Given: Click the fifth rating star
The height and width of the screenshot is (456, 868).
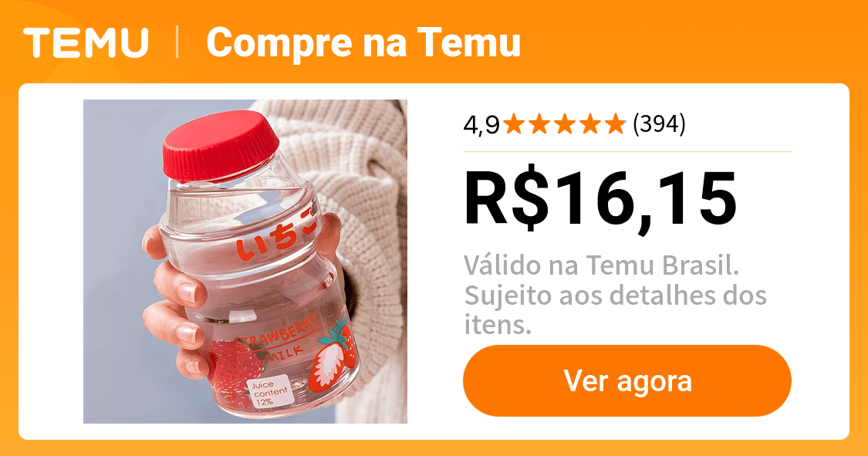Looking at the screenshot, I should point(616,124).
